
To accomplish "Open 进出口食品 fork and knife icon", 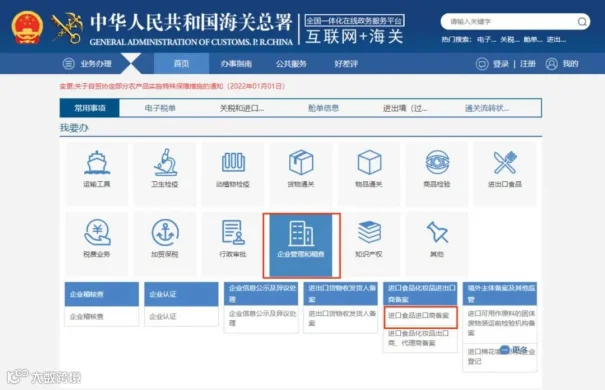I will tap(505, 162).
